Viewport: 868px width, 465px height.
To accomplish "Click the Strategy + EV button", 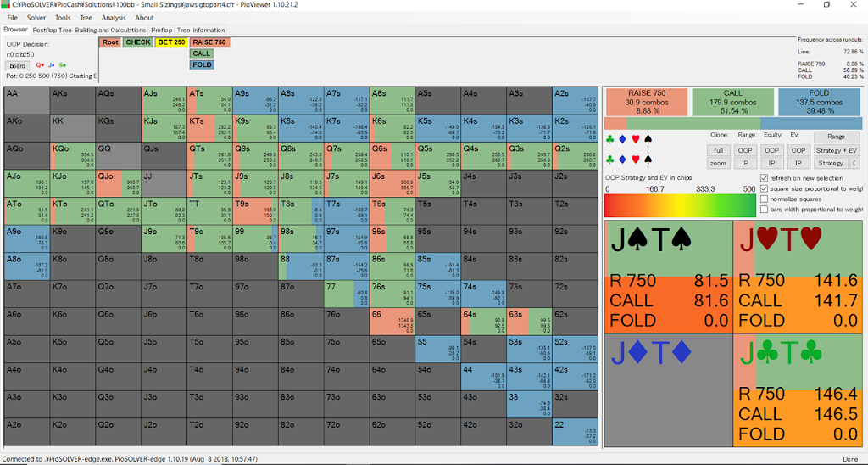I will 836,150.
